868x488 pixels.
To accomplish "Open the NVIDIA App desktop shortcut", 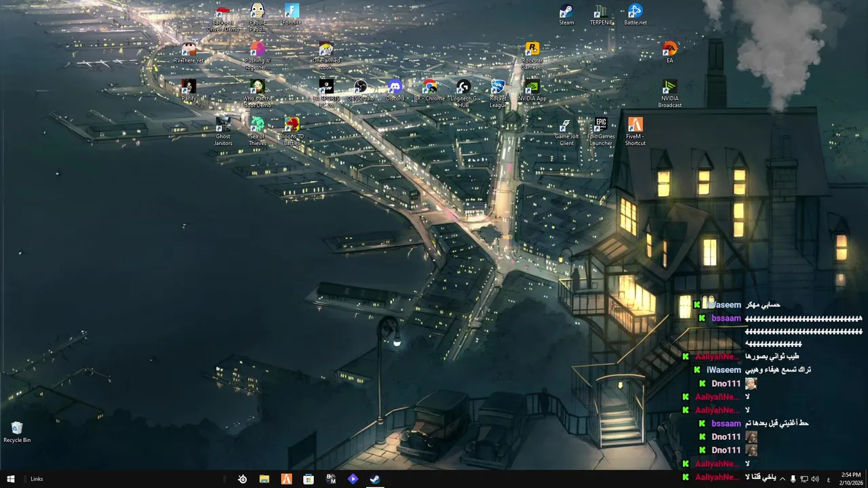I will click(x=532, y=91).
